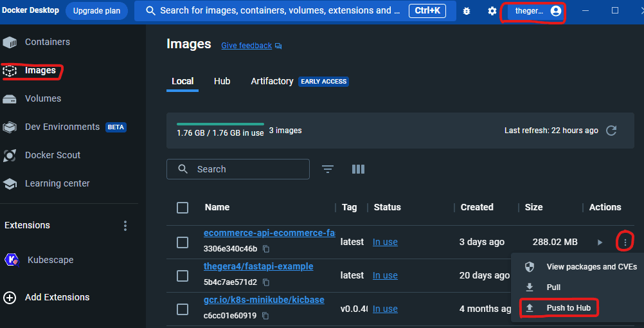Viewport: 644px width, 328px height.
Task: Sort by the Size column header
Action: click(x=533, y=208)
